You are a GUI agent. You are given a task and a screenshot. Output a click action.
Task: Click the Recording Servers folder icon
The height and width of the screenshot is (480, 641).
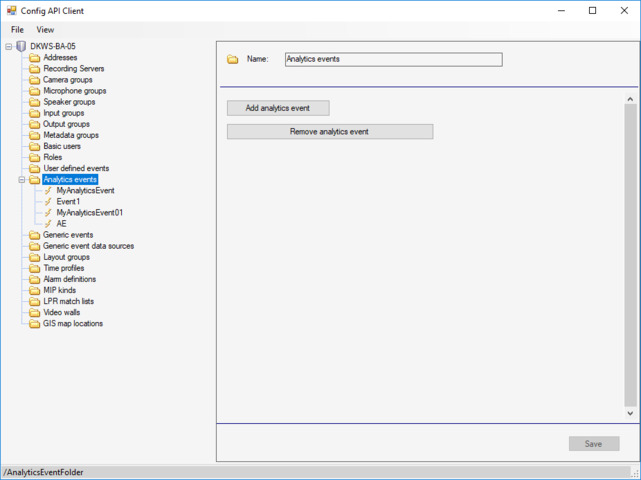click(x=35, y=69)
